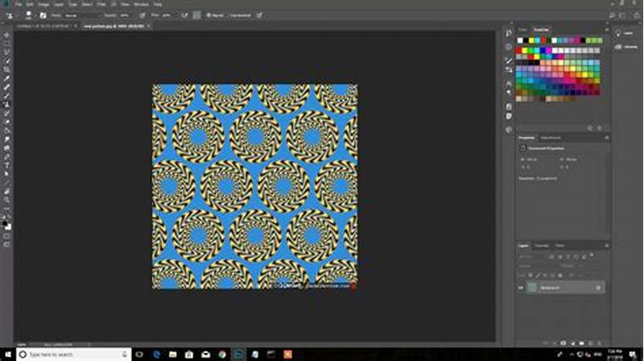Select the Brush tool
The height and width of the screenshot is (361, 644).
[6, 96]
